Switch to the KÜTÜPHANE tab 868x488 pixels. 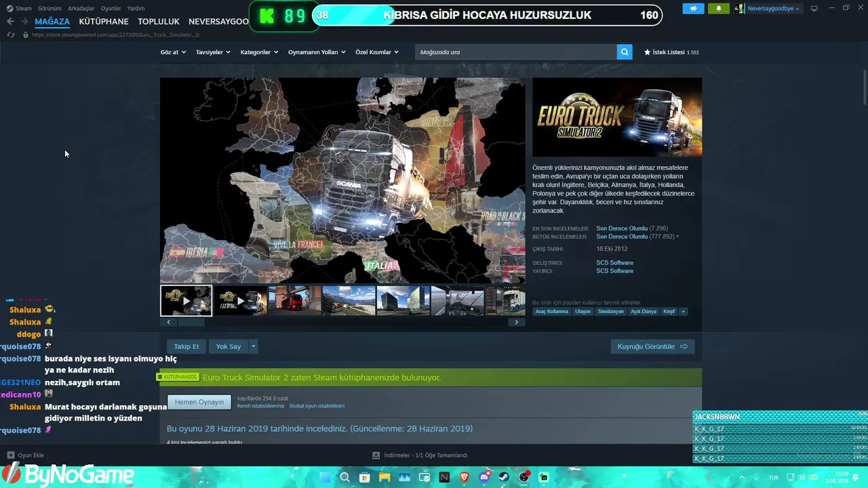(x=104, y=22)
